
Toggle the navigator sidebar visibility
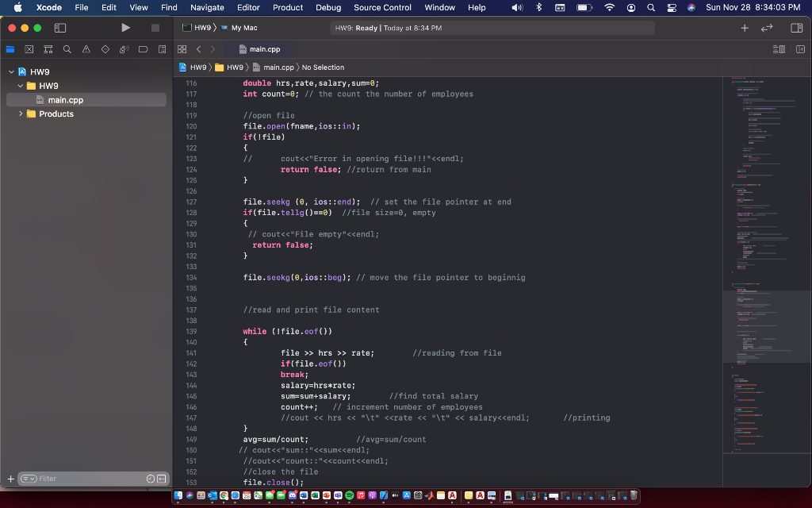[60, 28]
